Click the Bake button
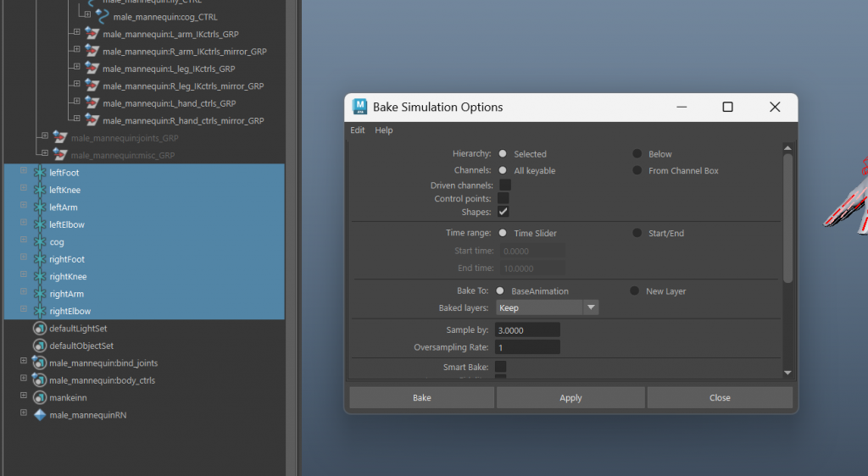This screenshot has width=868, height=476. click(x=422, y=397)
